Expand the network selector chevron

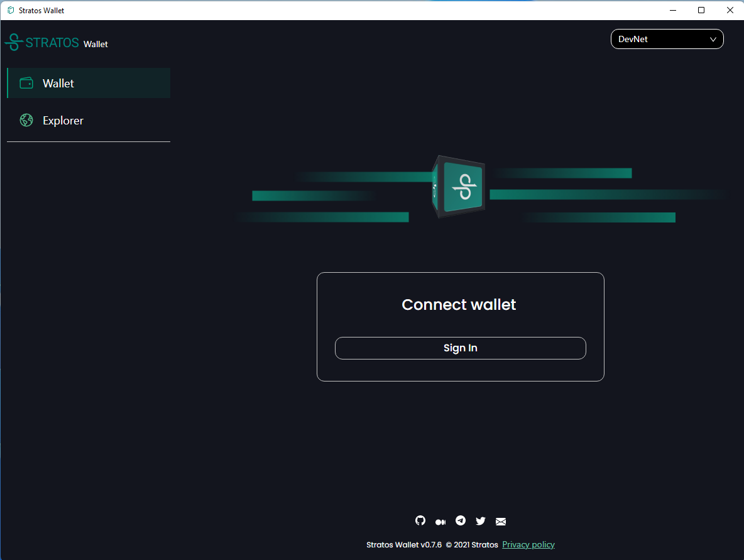pos(713,39)
